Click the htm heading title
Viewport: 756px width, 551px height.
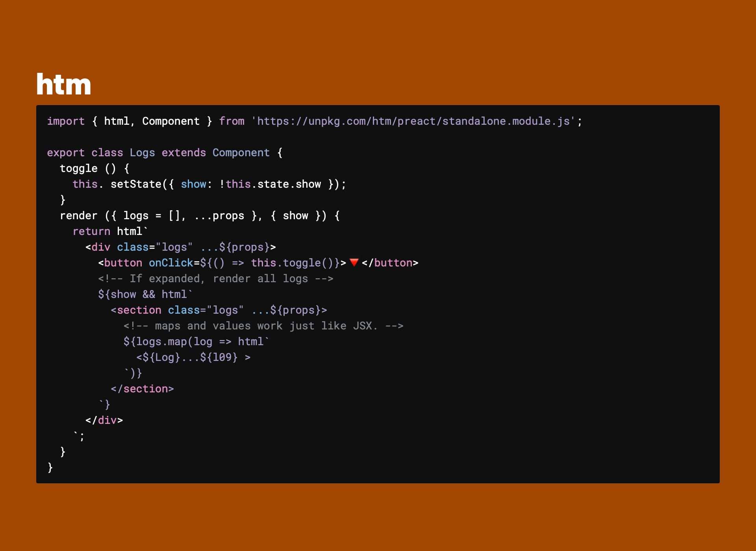click(x=64, y=84)
